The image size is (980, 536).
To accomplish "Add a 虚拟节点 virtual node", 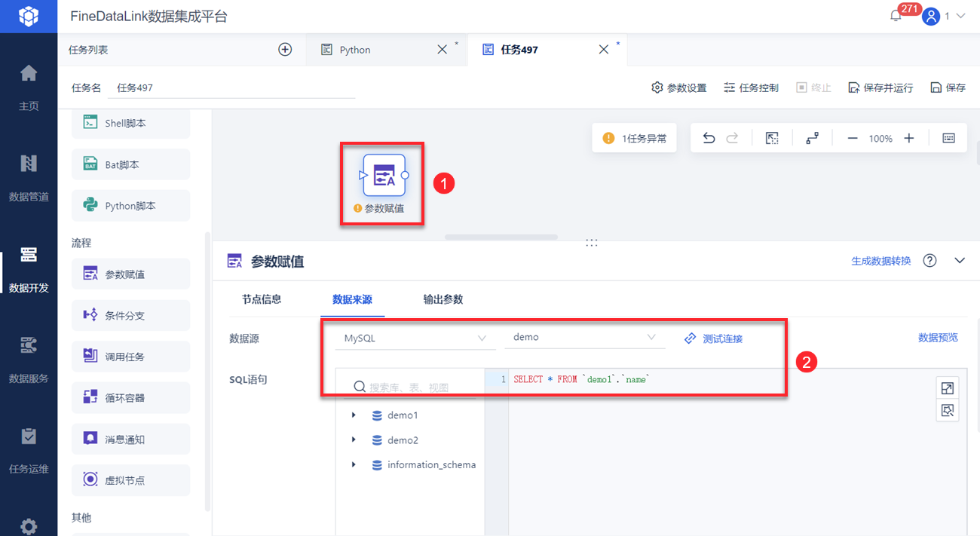I will [x=130, y=479].
